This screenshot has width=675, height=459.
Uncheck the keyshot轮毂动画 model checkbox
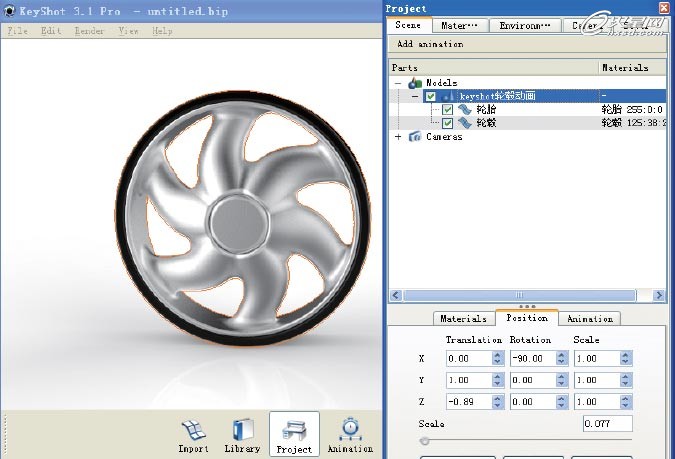(430, 97)
